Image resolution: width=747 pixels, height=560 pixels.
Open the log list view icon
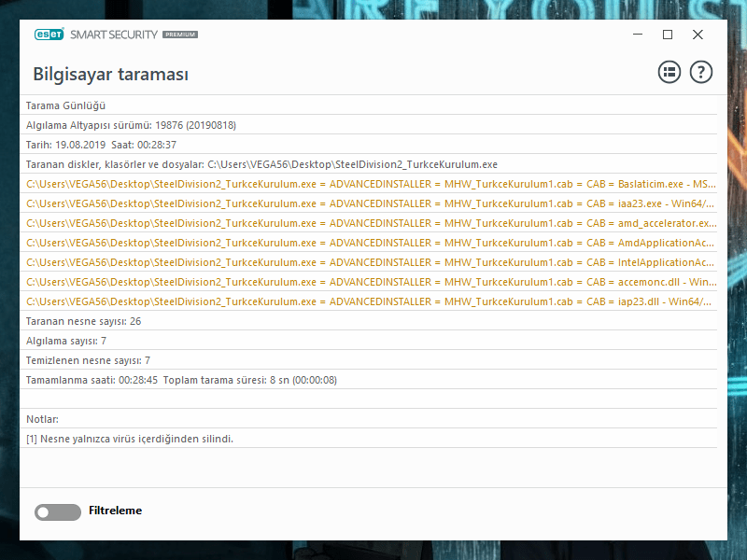pyautogui.click(x=669, y=73)
